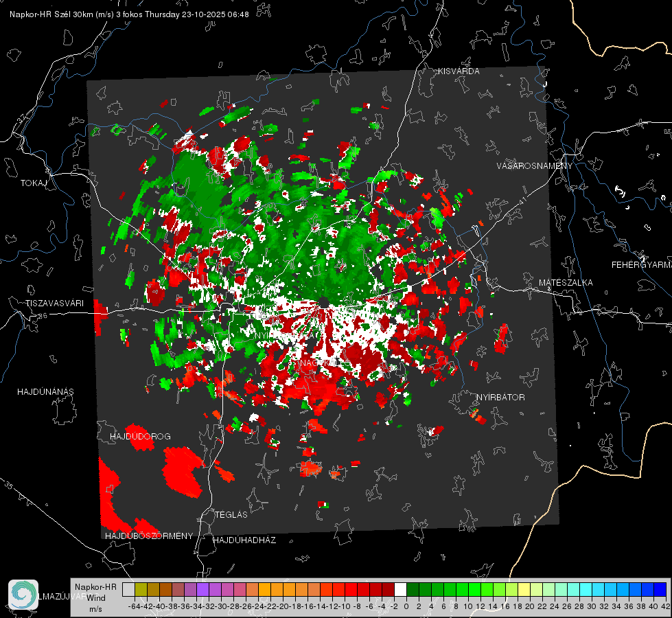This screenshot has height=618, width=672.
Task: Click the road number 37 label
Action: point(23,117)
